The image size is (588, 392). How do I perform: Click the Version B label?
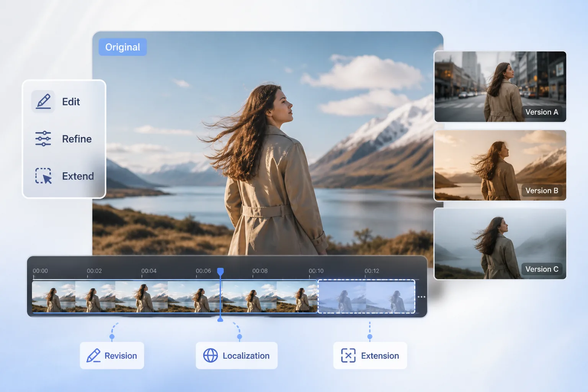click(x=542, y=191)
